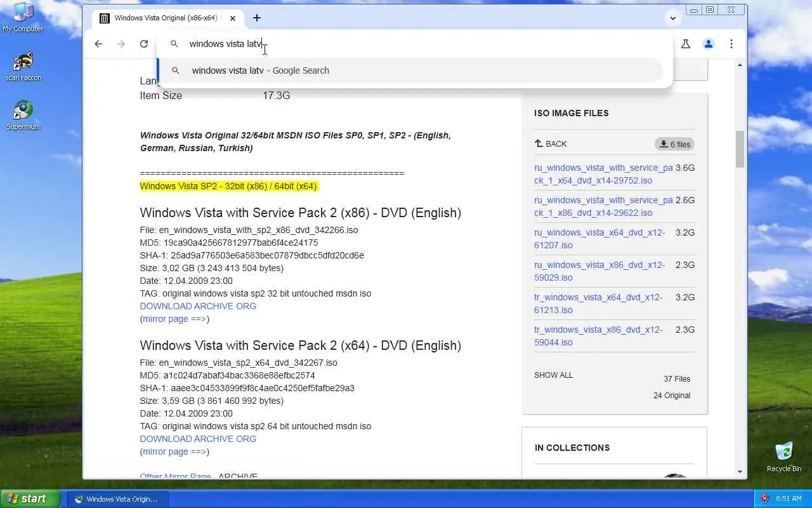Image resolution: width=812 pixels, height=508 pixels.
Task: Download ru_windows_vista_with_service_pack_1_x64 ISO
Action: 603,174
